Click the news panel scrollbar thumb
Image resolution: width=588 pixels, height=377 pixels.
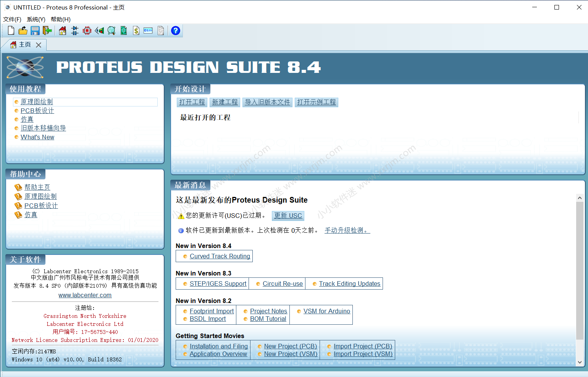coord(580,271)
